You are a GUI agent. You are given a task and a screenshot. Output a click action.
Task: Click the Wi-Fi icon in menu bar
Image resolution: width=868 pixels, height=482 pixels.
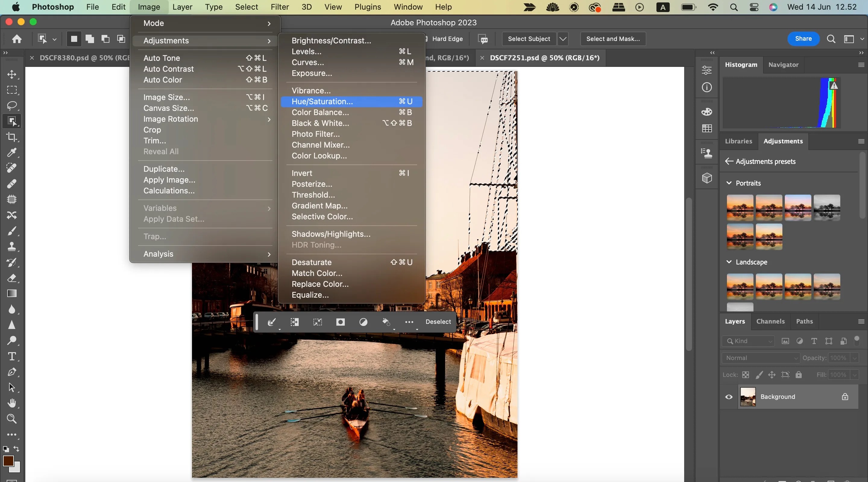click(713, 7)
